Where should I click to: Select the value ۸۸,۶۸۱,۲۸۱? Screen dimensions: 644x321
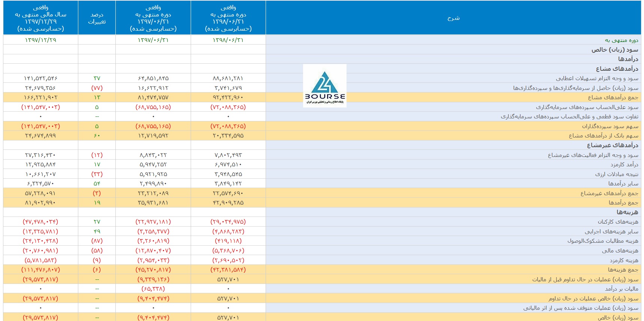click(228, 78)
